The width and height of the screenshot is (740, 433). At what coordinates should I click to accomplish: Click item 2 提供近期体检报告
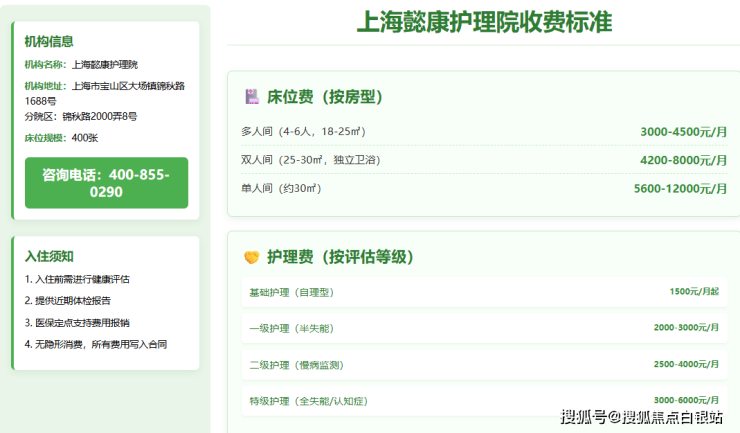coord(67,301)
